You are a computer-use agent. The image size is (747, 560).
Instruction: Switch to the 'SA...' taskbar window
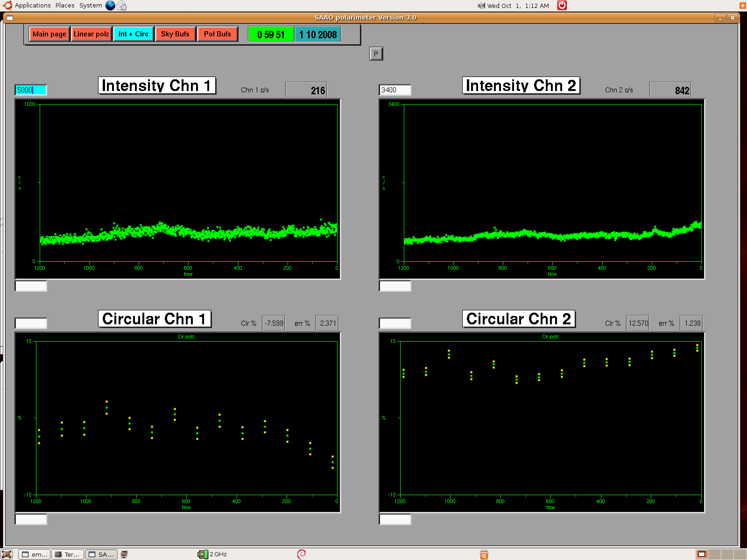point(101,554)
